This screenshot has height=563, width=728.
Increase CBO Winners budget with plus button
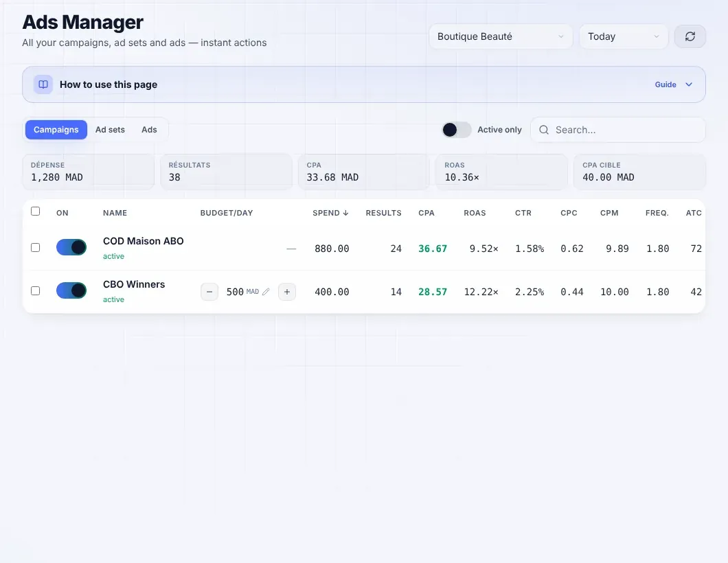[287, 292]
